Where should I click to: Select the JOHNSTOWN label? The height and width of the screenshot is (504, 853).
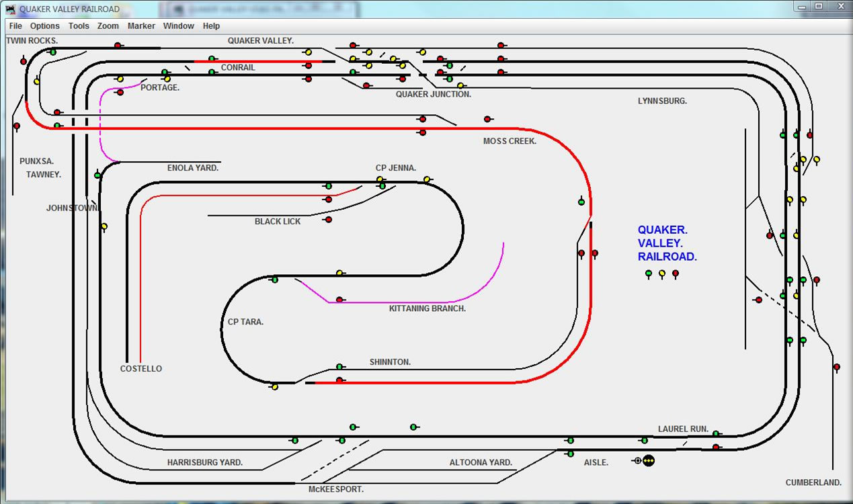(73, 208)
